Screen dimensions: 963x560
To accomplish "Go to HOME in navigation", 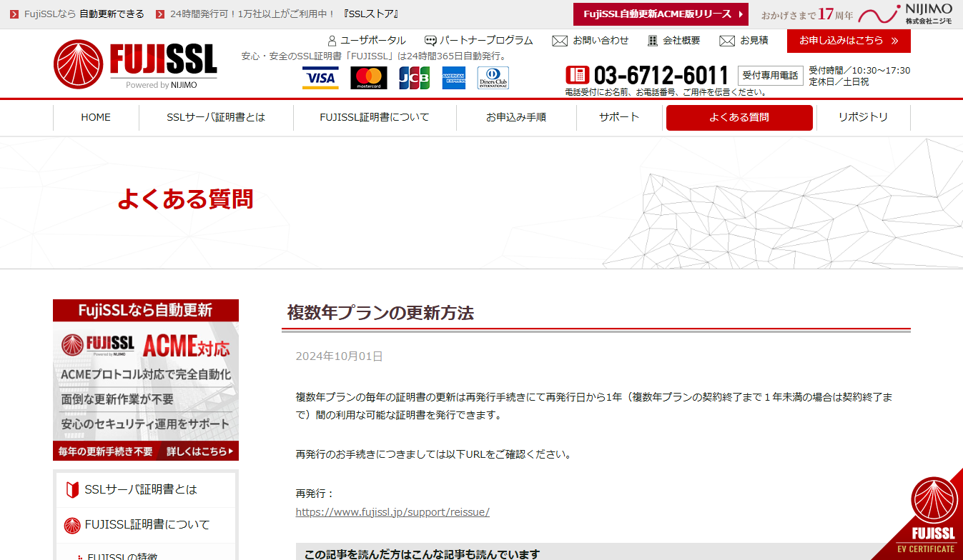I will pyautogui.click(x=96, y=117).
